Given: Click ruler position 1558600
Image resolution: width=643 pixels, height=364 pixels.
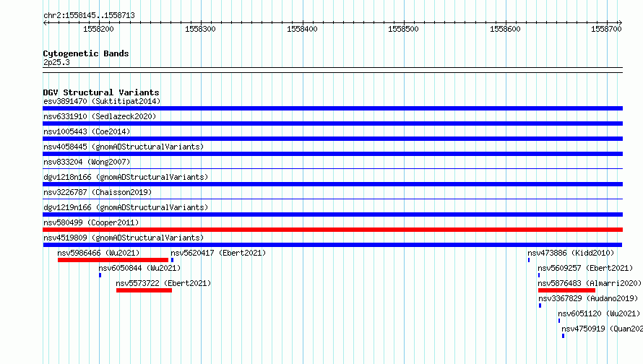Looking at the screenshot, I should (x=505, y=29).
